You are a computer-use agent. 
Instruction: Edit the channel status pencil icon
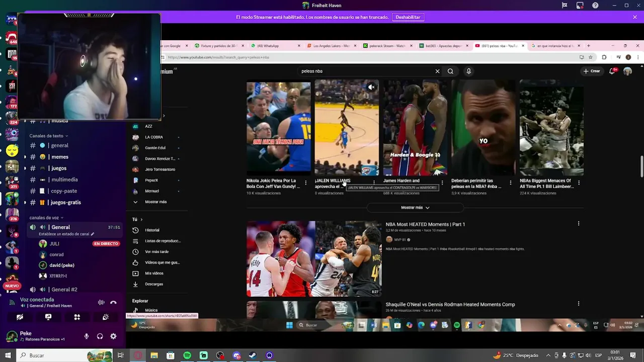(x=93, y=234)
